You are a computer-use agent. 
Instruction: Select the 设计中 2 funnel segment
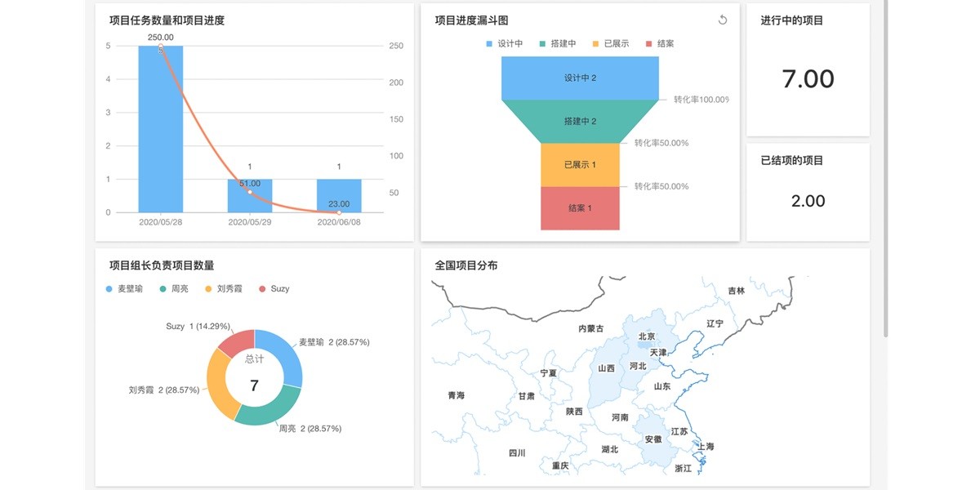(580, 78)
